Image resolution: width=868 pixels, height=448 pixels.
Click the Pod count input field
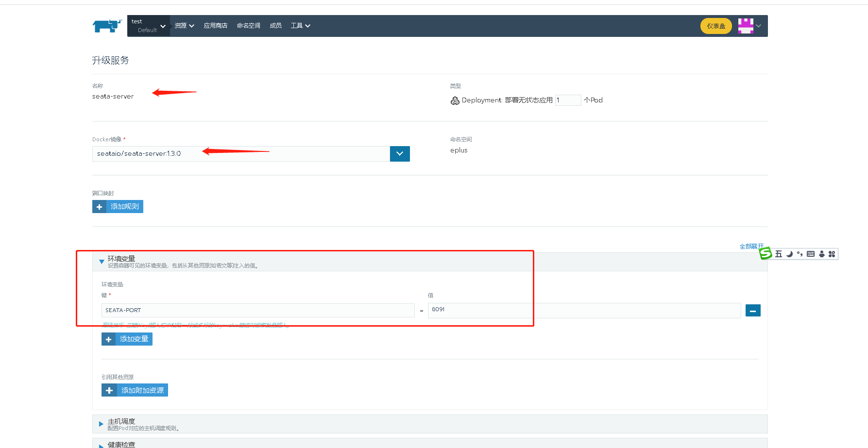(568, 100)
